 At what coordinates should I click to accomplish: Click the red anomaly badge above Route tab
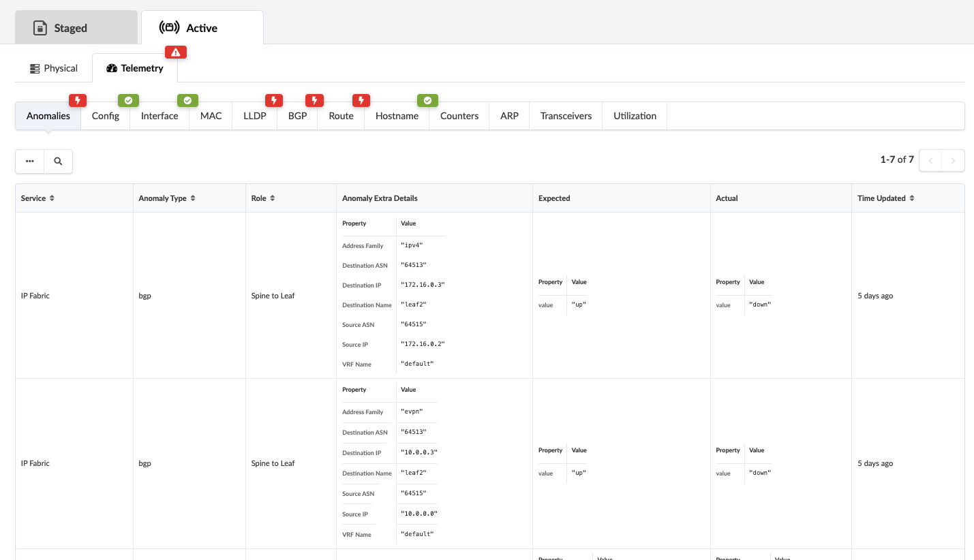[x=361, y=101]
